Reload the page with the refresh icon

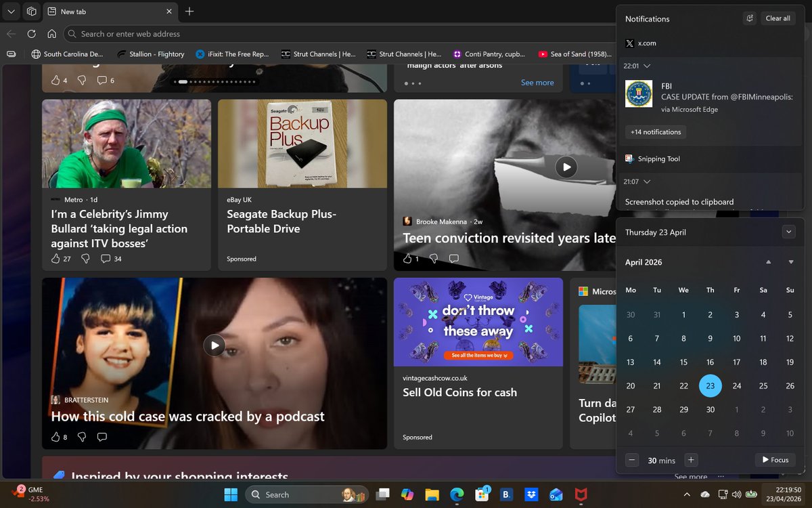click(x=31, y=34)
